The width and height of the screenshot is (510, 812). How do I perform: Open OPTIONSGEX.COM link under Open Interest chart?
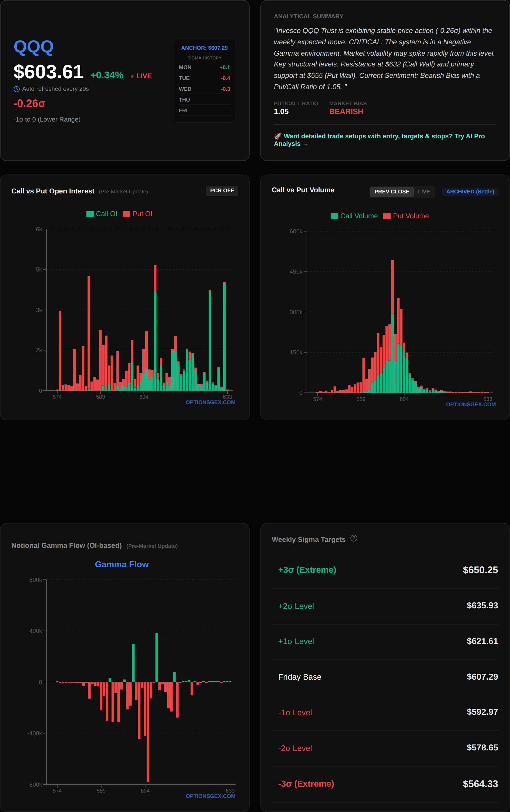click(210, 402)
